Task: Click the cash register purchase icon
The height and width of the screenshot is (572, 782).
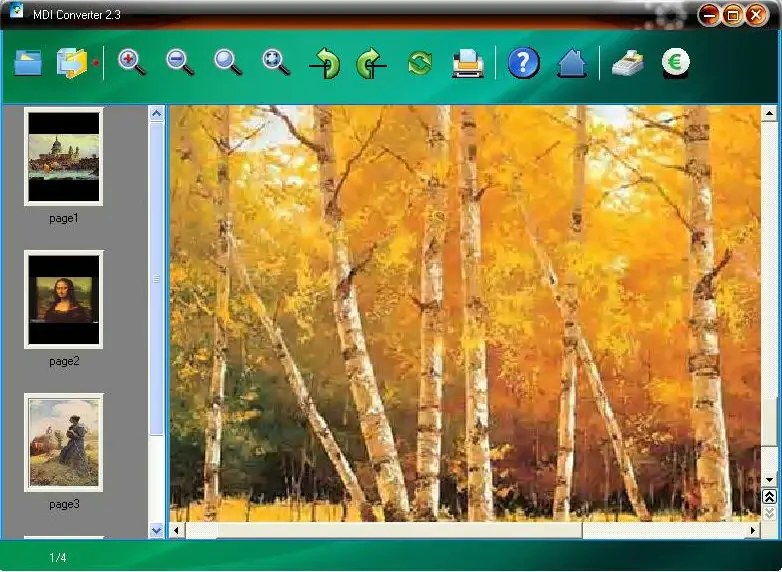Action: click(x=628, y=63)
